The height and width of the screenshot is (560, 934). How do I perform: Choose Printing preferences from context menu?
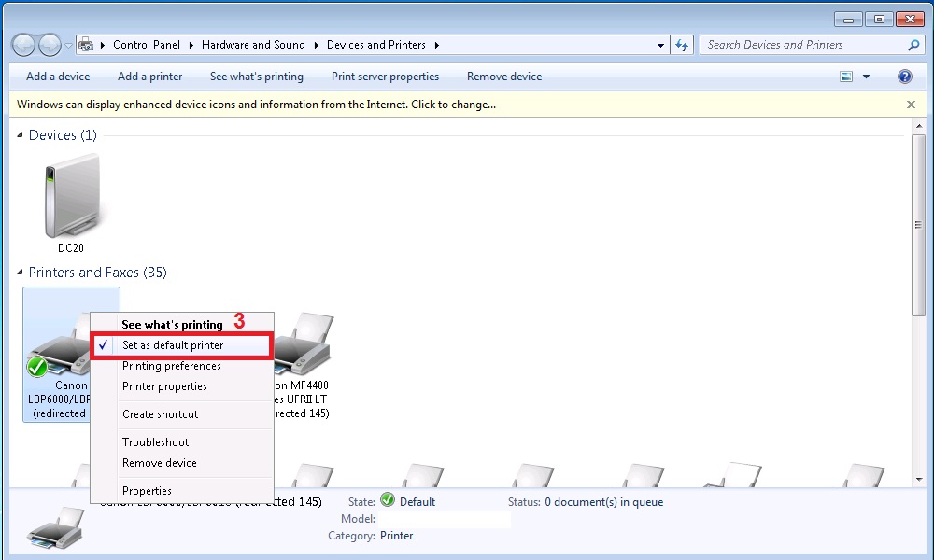pos(171,366)
